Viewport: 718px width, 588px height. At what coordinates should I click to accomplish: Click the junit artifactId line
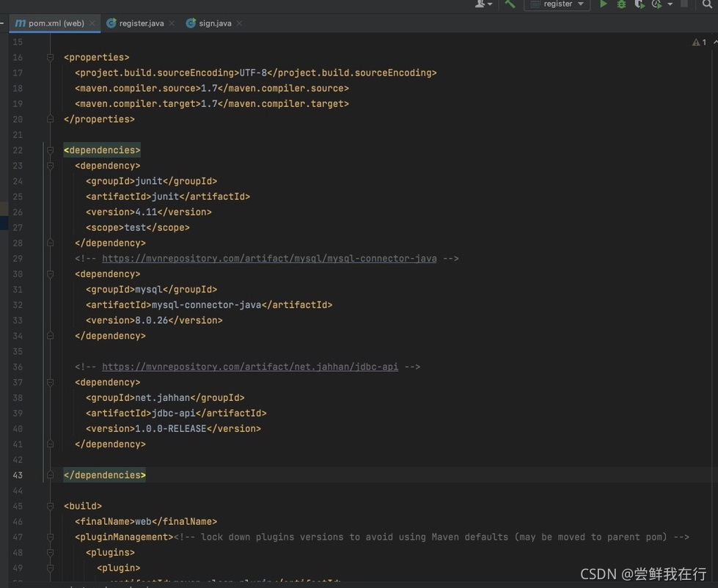(x=168, y=197)
